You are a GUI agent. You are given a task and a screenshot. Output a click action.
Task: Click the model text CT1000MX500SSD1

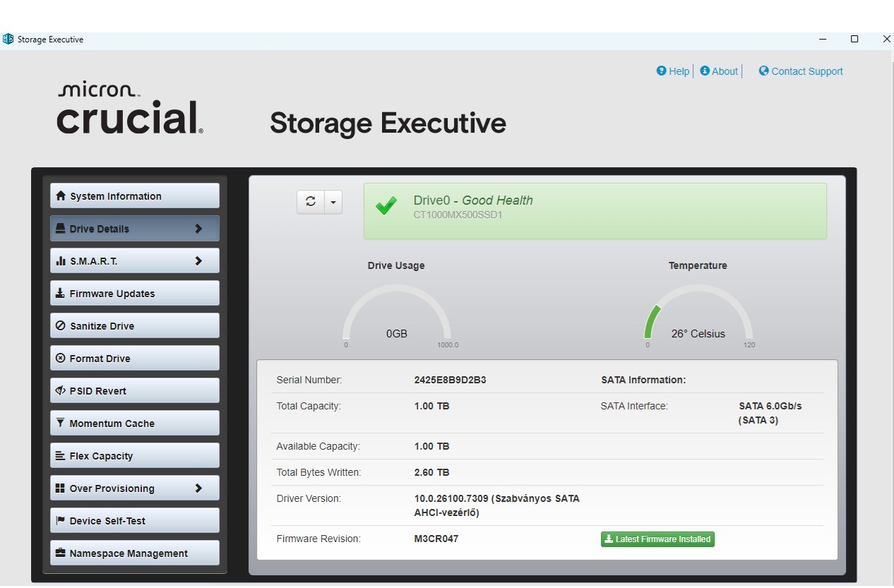pos(458,215)
